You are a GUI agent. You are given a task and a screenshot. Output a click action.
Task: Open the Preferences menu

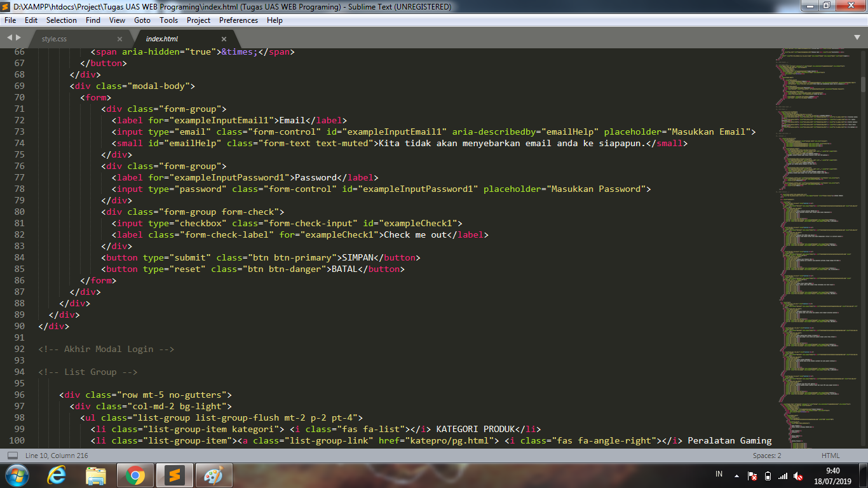coord(238,20)
